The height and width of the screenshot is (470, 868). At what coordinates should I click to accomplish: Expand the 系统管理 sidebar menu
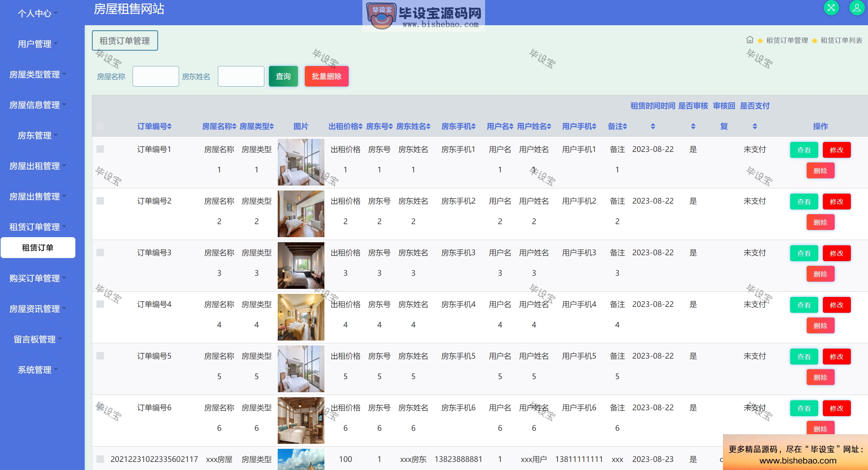point(37,369)
